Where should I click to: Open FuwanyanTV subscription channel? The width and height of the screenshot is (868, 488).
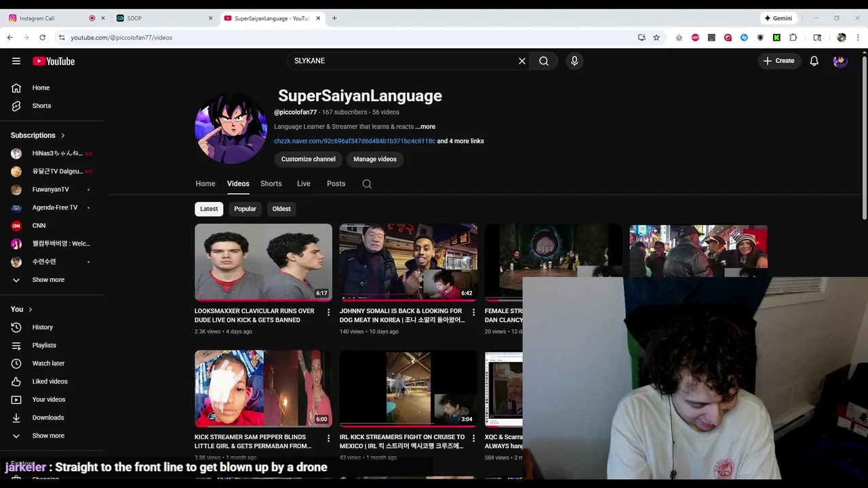coord(52,189)
